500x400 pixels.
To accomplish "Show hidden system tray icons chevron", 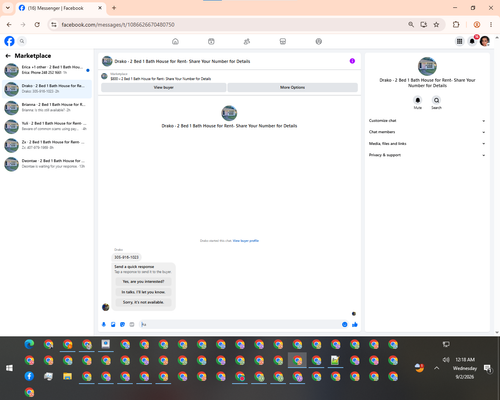I will (x=437, y=368).
